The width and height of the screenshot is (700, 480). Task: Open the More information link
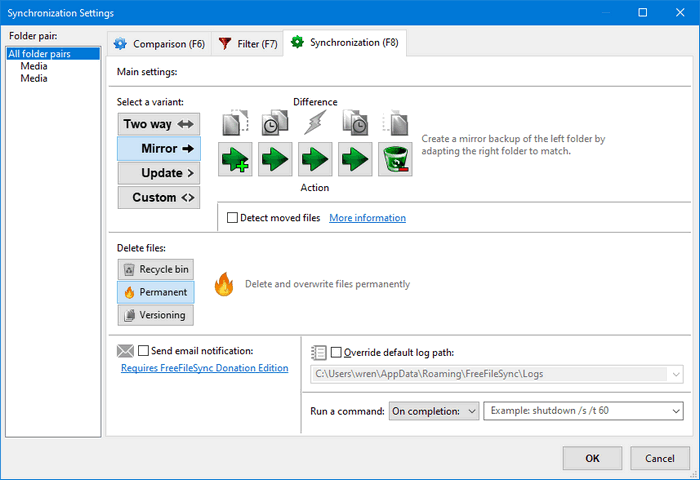(x=367, y=218)
